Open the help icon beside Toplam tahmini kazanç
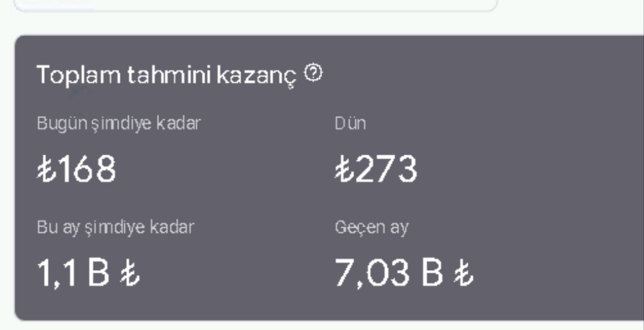 [x=313, y=73]
